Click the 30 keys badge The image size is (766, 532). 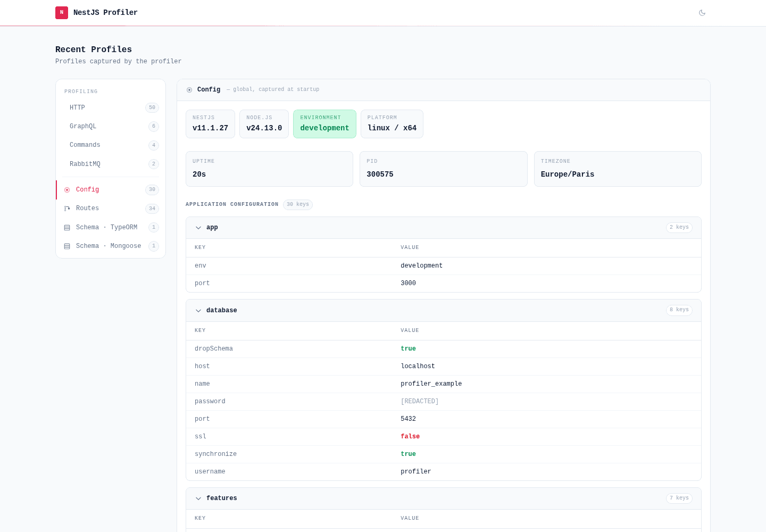point(298,205)
